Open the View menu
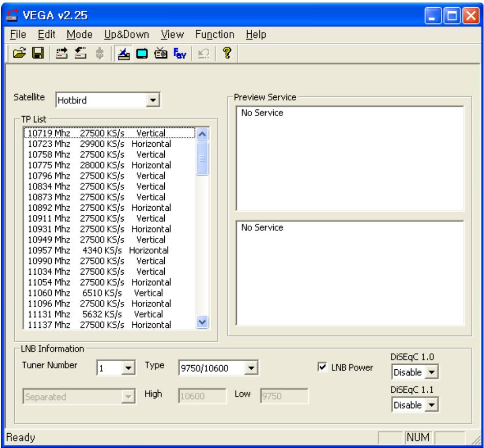This screenshot has height=448, width=484. pyautogui.click(x=172, y=35)
